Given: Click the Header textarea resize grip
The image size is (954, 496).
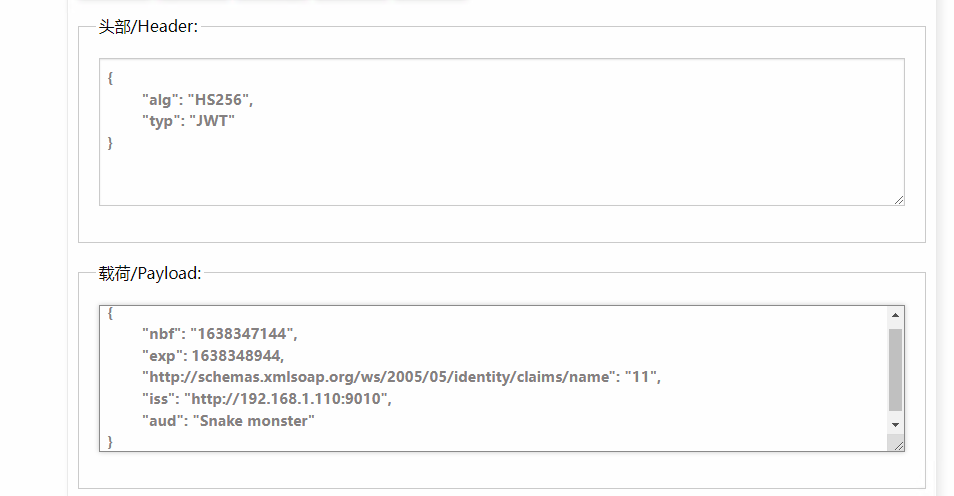Looking at the screenshot, I should [899, 200].
